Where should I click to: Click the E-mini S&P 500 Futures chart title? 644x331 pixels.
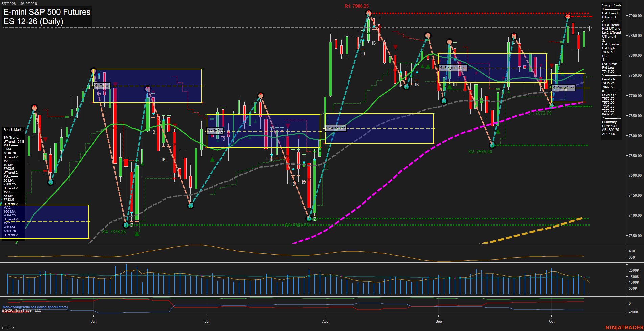47,12
